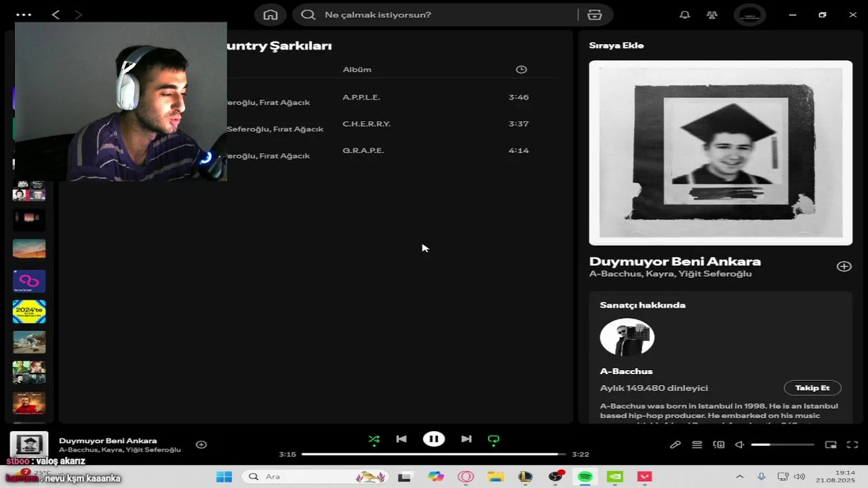Viewport: 868px width, 488px height.
Task: Skip to next track
Action: [x=467, y=439]
